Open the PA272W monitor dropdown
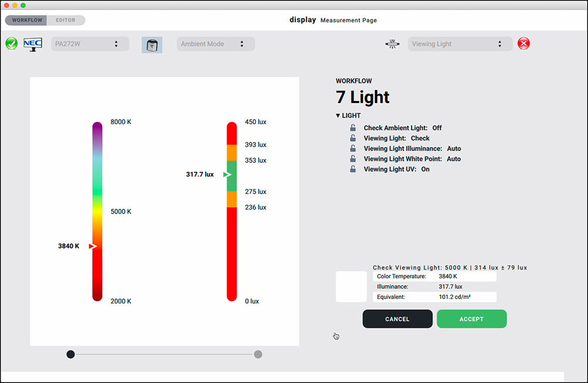Image resolution: width=588 pixels, height=383 pixels. click(90, 44)
